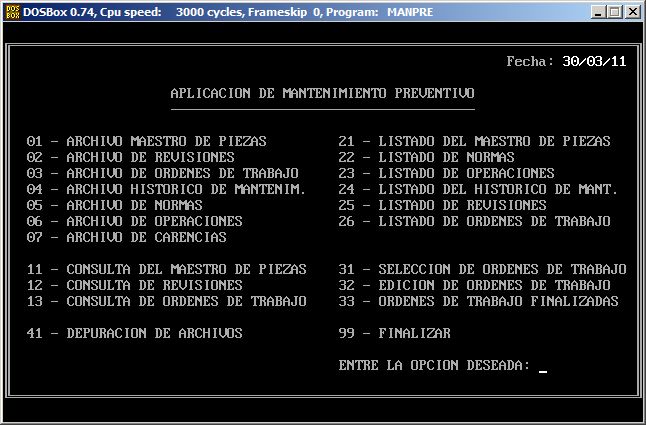Maximize the DOSBox window
The width and height of the screenshot is (646, 425).
(x=615, y=12)
